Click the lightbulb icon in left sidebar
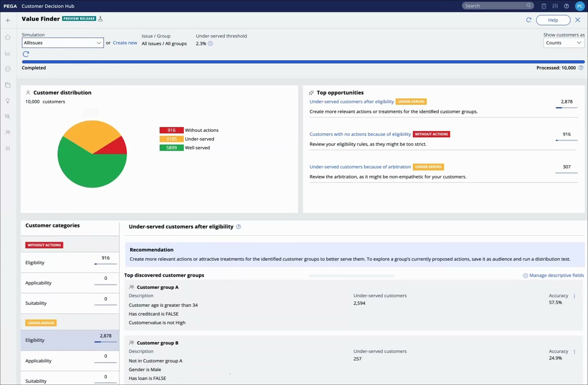This screenshot has width=588, height=385. point(8,100)
